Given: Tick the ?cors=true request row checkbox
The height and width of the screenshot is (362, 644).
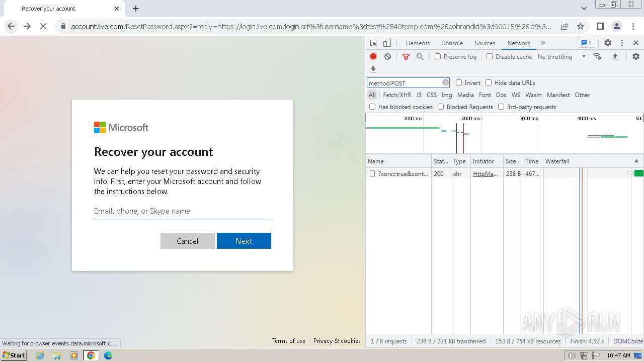Looking at the screenshot, I should point(372,174).
